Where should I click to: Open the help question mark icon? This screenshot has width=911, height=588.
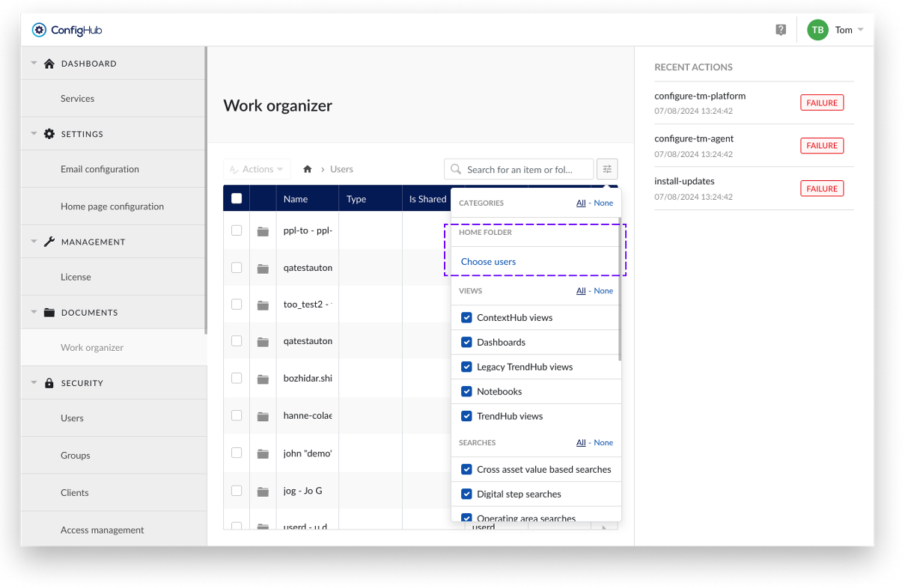point(781,30)
